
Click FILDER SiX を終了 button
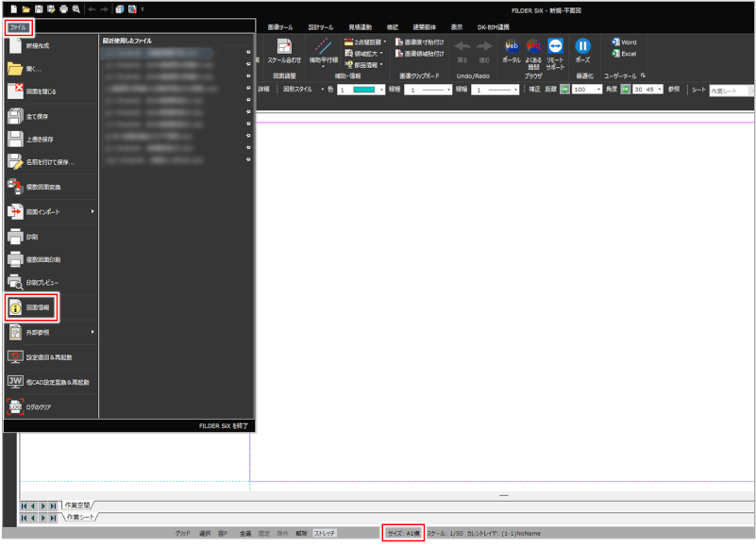[224, 426]
